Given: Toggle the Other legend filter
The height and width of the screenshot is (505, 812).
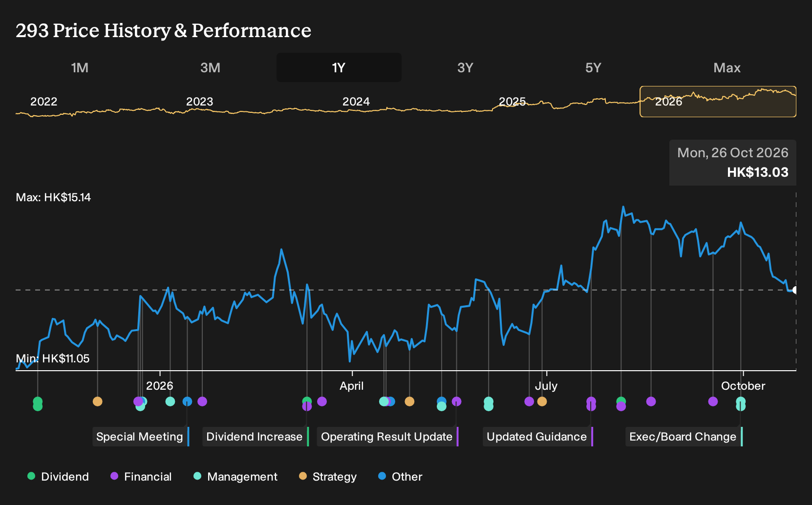Looking at the screenshot, I should coord(400,477).
